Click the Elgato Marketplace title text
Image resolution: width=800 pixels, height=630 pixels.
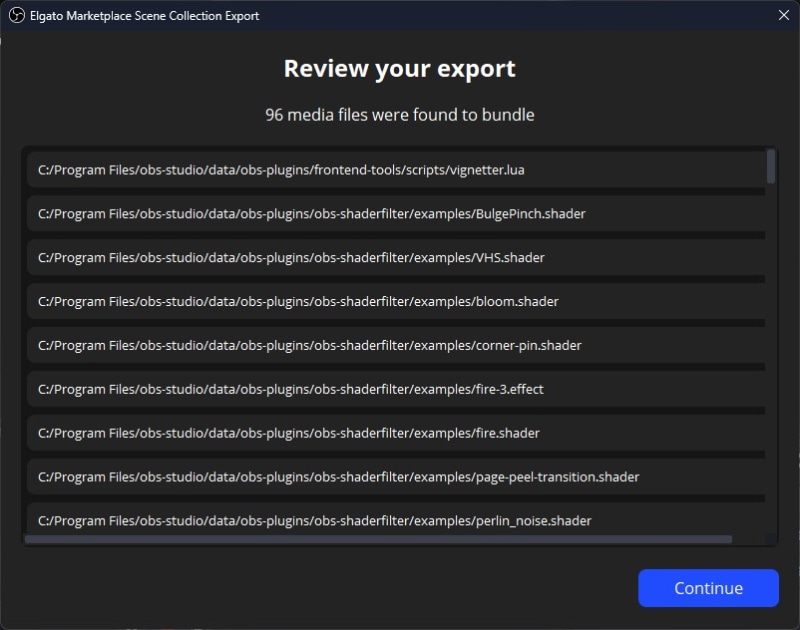click(x=143, y=16)
